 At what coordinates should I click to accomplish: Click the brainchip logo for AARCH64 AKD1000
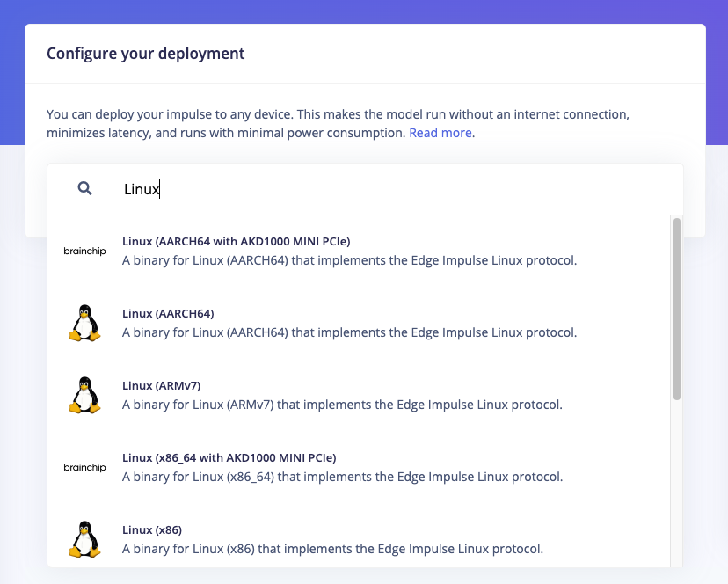(x=84, y=251)
